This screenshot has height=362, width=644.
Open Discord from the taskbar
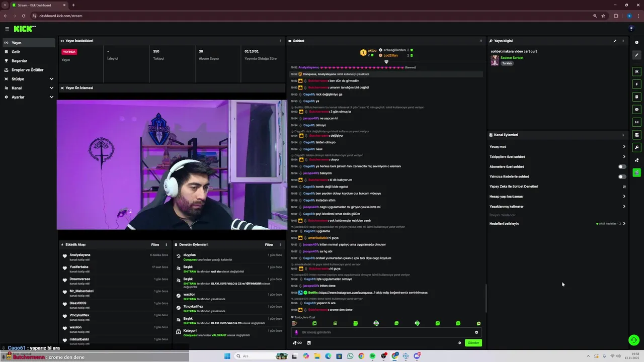click(x=417, y=356)
